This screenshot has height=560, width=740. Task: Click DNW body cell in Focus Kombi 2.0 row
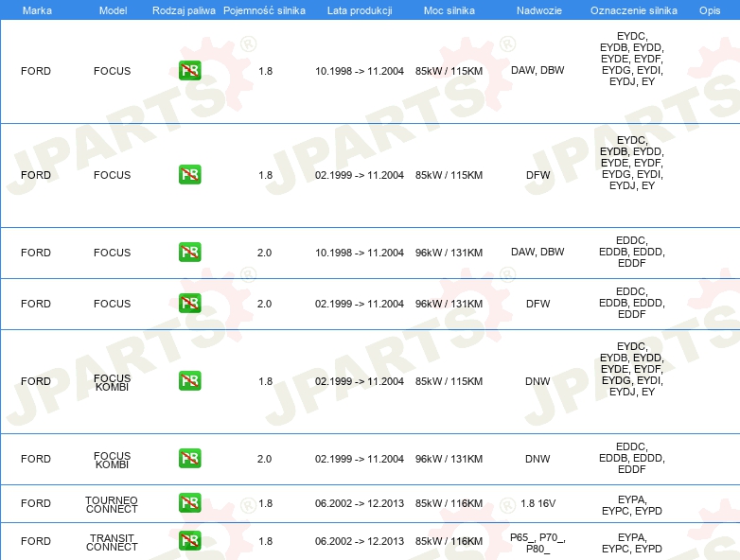coord(537,459)
